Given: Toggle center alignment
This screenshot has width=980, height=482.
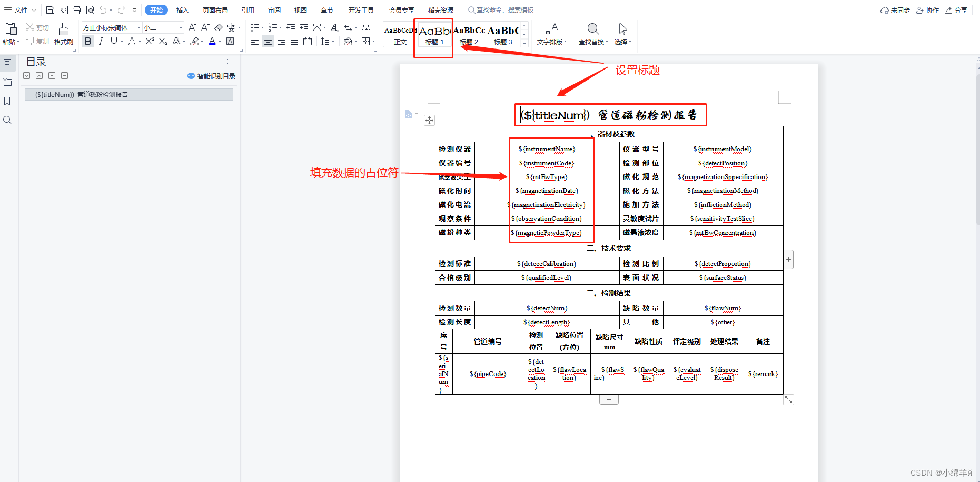Looking at the screenshot, I should (x=268, y=41).
